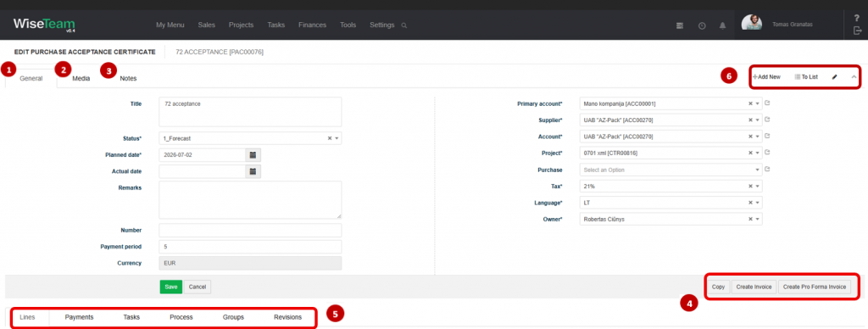Open the Actual date calendar icon

tap(253, 171)
